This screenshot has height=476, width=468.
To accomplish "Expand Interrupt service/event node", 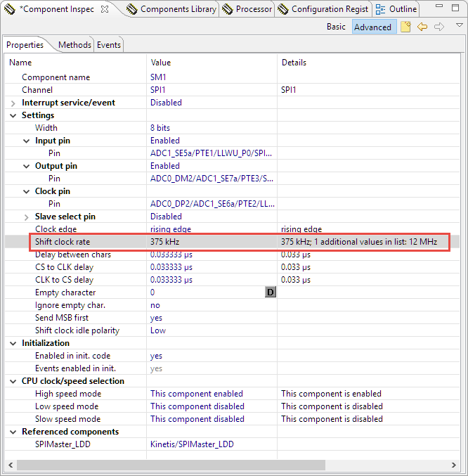I will pos(13,103).
